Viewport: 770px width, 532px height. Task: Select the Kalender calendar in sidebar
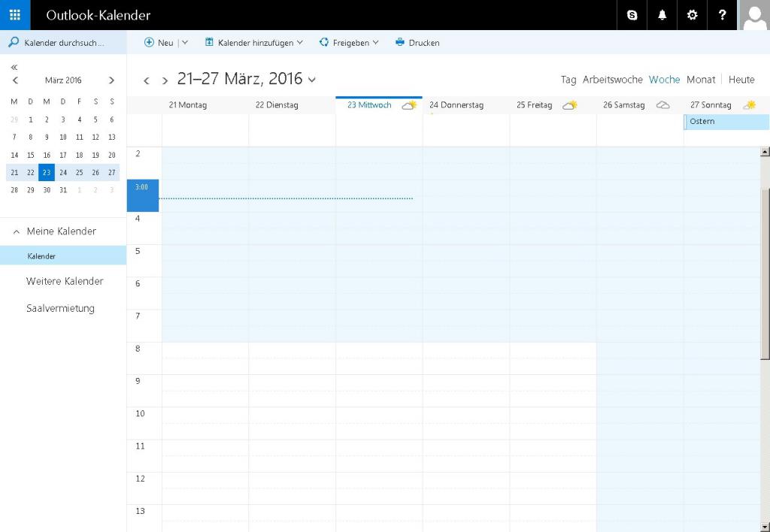(63, 255)
